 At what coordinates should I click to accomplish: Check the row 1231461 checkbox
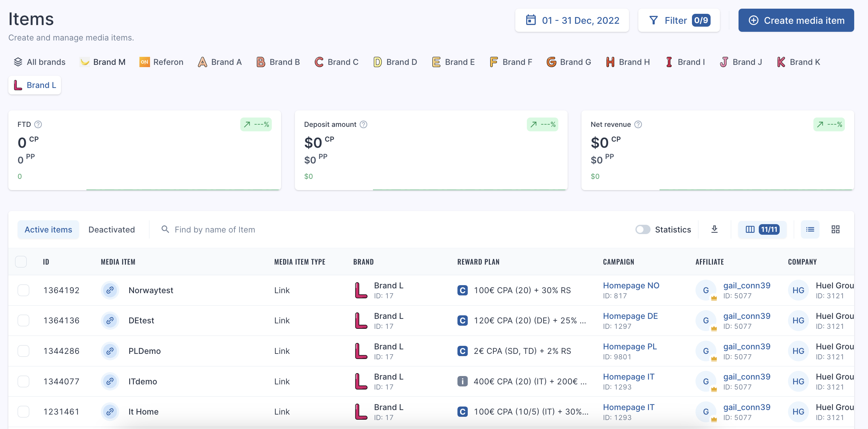tap(23, 411)
